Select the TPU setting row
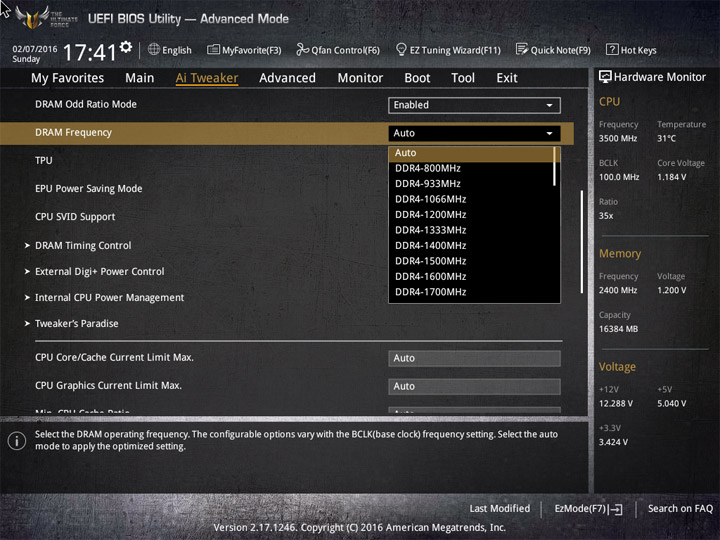720x540 pixels. point(44,160)
